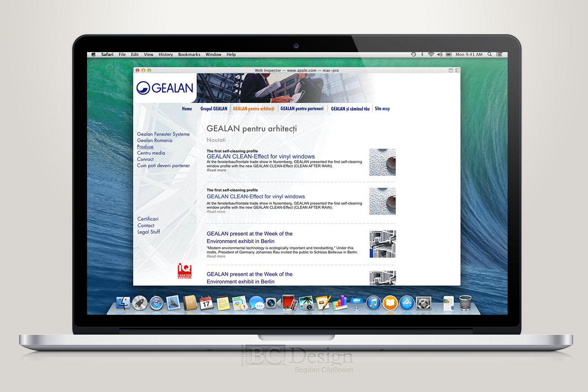Viewport: 588px width, 392px height.
Task: Open Spotlight search in the menu bar
Action: pos(489,54)
